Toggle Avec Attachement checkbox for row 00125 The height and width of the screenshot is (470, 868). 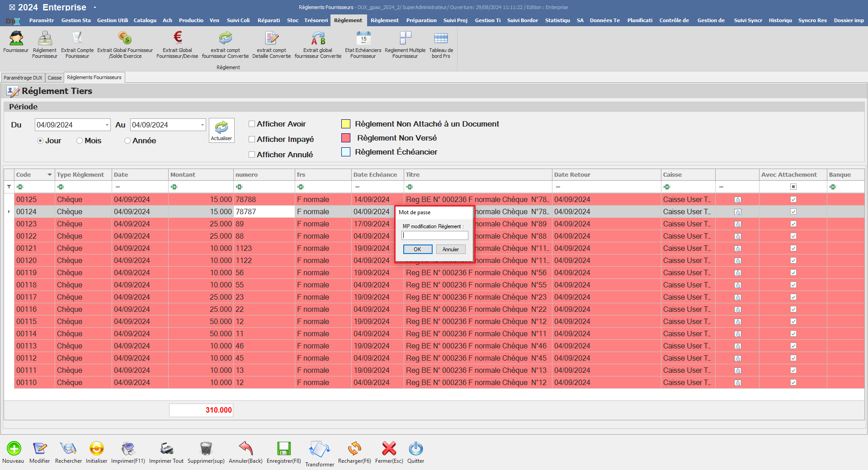[x=793, y=199]
